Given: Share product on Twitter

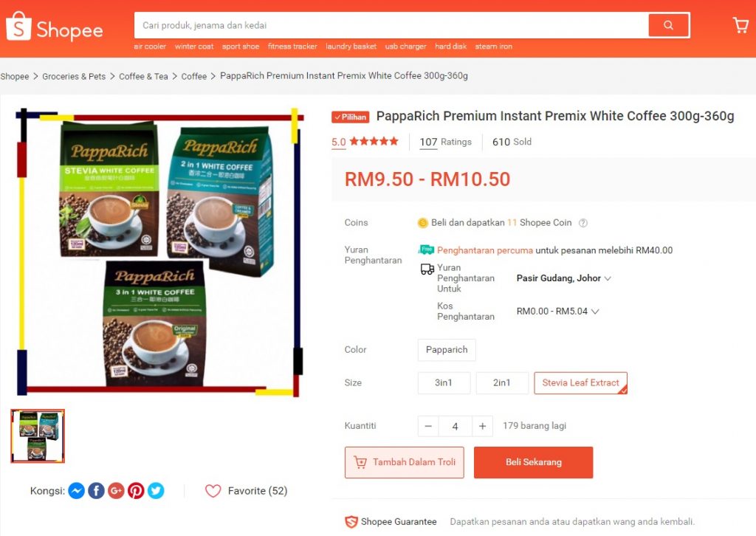Looking at the screenshot, I should point(155,491).
